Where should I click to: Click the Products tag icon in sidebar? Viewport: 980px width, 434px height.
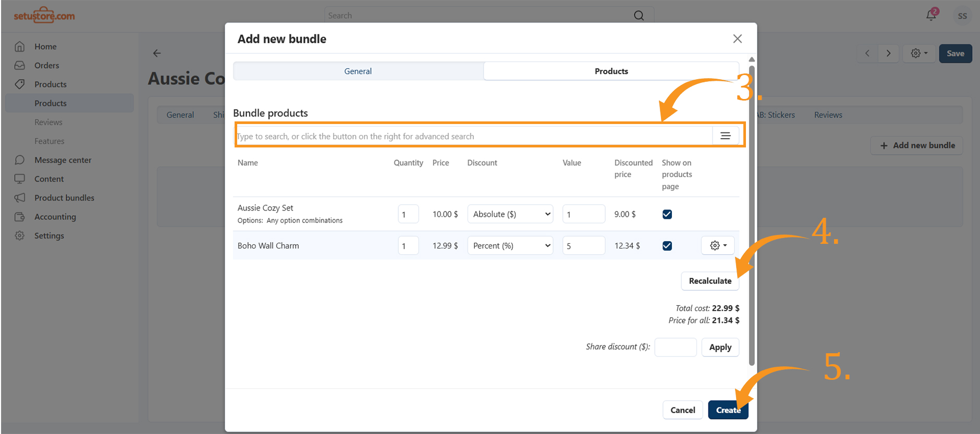(x=20, y=84)
